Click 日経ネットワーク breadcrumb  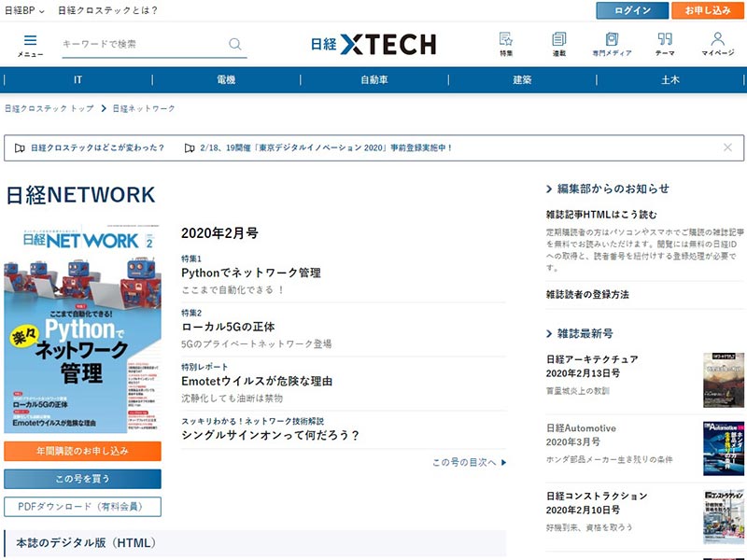tap(144, 108)
